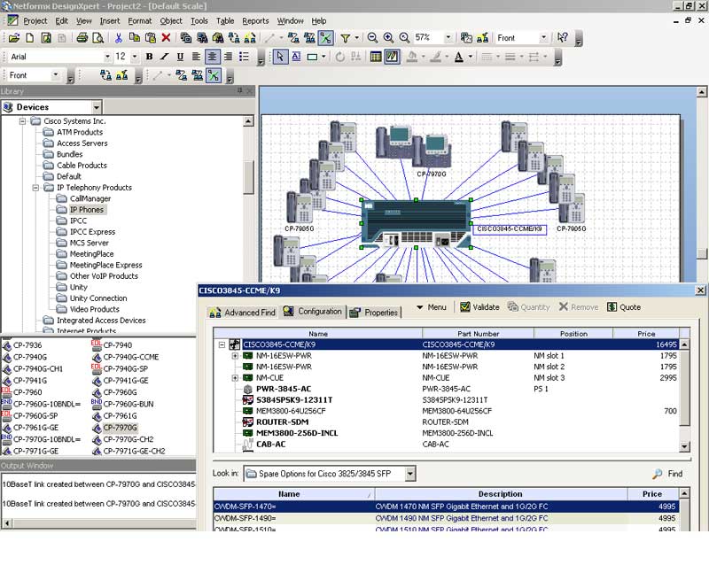
Task: Select the CallManager folder
Action: (x=90, y=198)
